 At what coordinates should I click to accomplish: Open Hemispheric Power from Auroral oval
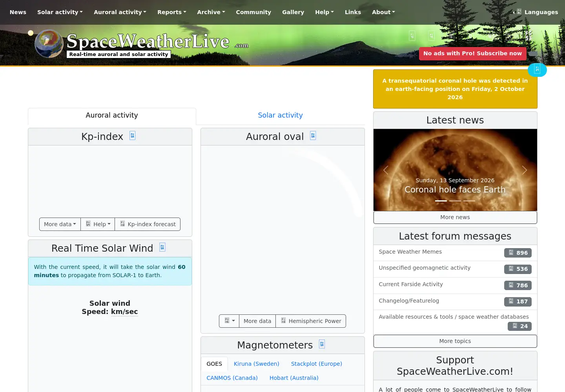(311, 321)
